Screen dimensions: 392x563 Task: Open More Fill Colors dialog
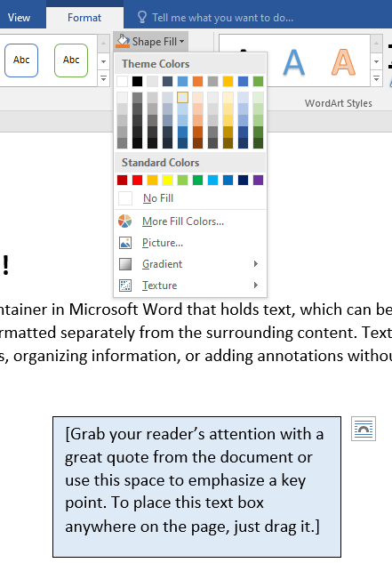point(190,221)
